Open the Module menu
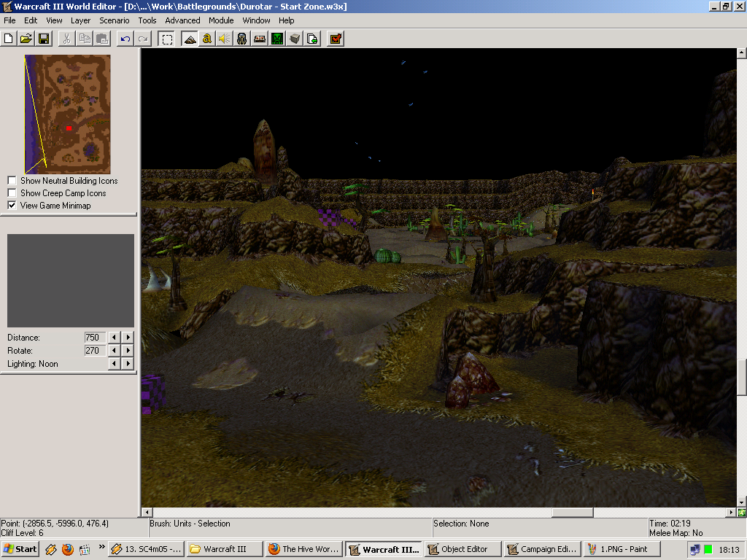The height and width of the screenshot is (560, 747). [221, 20]
